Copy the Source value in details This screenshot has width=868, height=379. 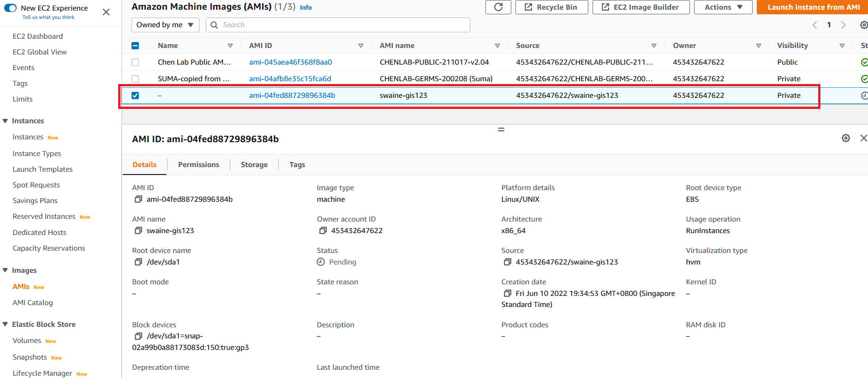[x=507, y=262]
